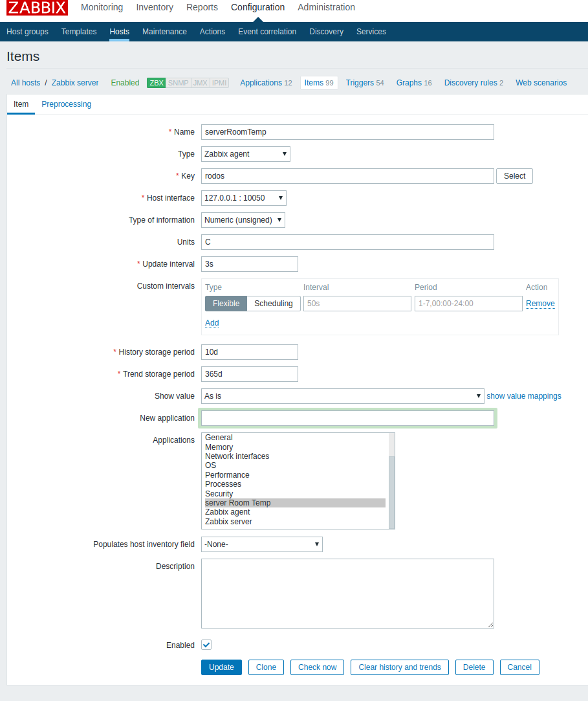This screenshot has width=588, height=701.
Task: Select Network interfaces in Applications list
Action: pyautogui.click(x=295, y=456)
